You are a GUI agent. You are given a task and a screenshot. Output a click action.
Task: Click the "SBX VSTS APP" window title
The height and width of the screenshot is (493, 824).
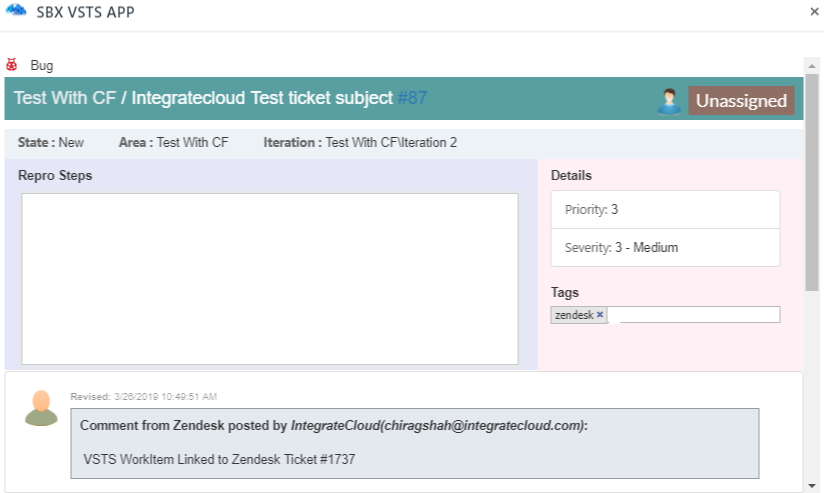click(x=85, y=12)
